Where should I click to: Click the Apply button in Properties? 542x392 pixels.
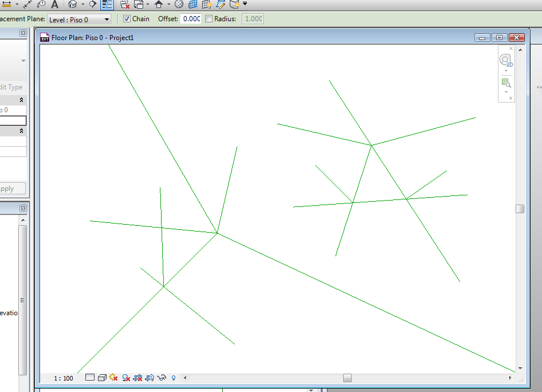(13, 189)
